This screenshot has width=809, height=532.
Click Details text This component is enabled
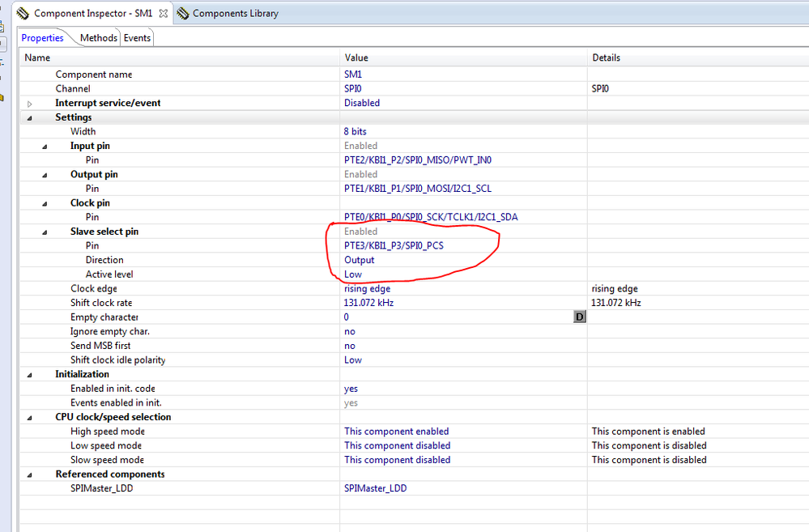click(648, 432)
